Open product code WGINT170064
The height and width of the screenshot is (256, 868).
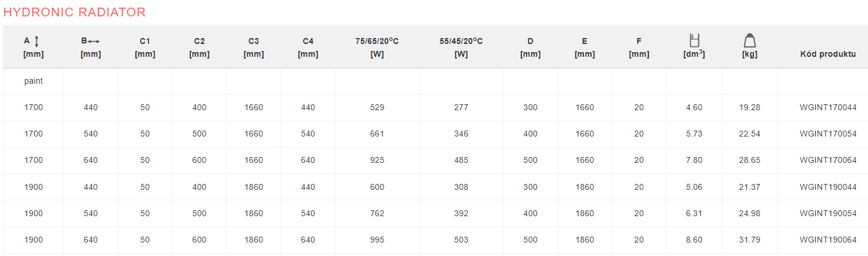(828, 161)
